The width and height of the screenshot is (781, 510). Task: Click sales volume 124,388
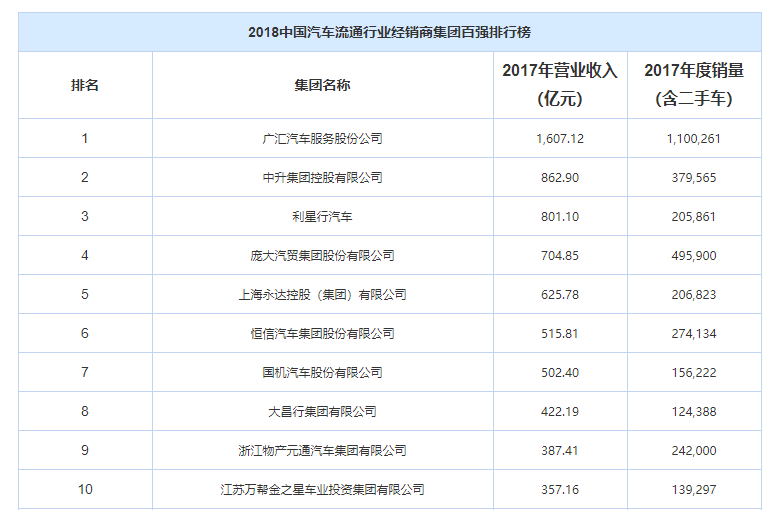694,411
